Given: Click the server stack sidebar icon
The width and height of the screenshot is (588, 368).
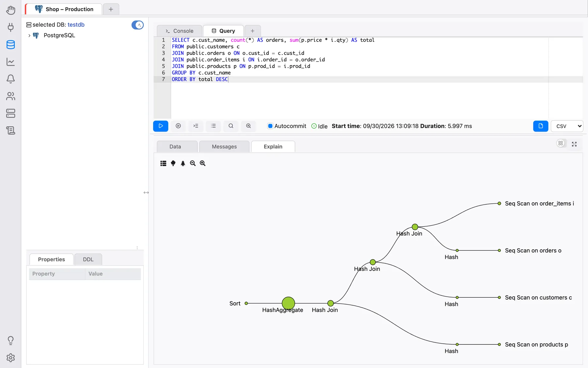Looking at the screenshot, I should [x=10, y=113].
